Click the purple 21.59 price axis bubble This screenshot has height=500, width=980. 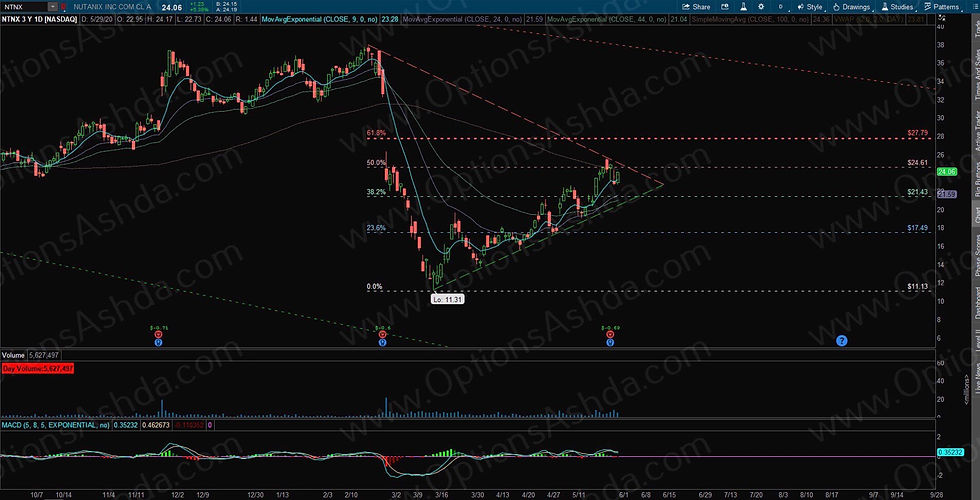tap(946, 194)
